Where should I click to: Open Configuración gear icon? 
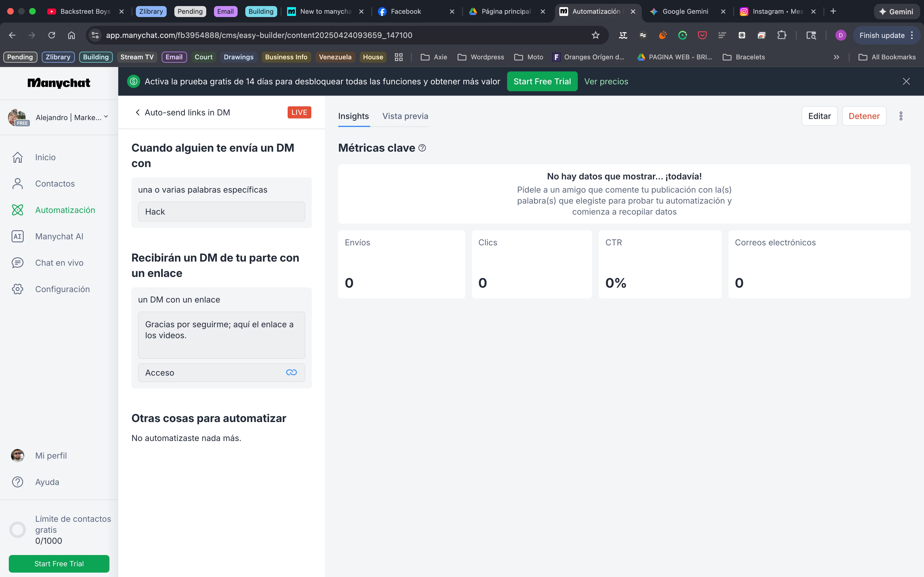pos(18,289)
